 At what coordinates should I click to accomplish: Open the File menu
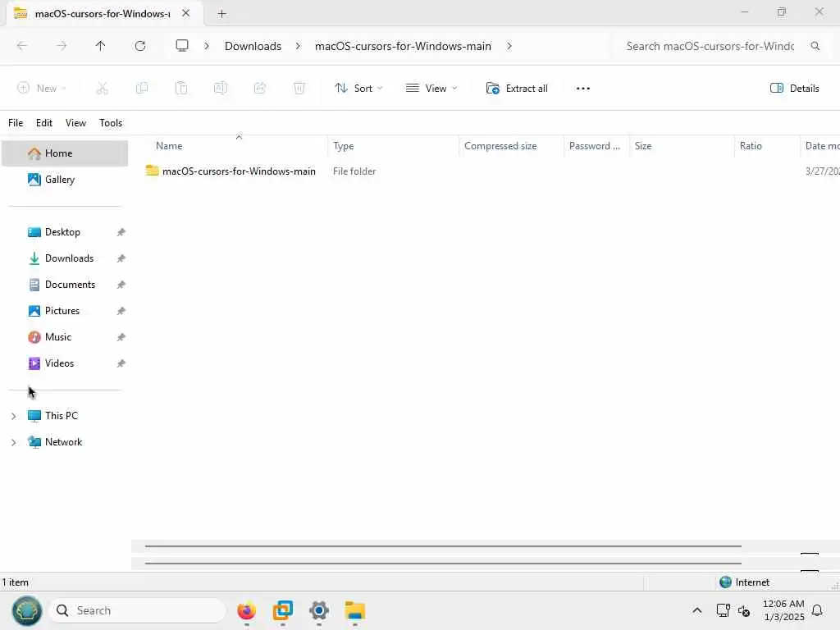pyautogui.click(x=16, y=123)
